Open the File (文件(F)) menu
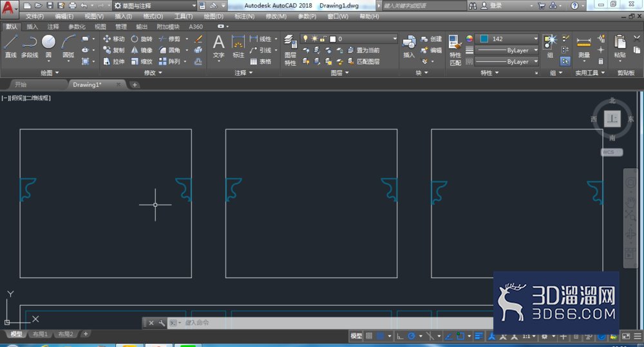 35,17
